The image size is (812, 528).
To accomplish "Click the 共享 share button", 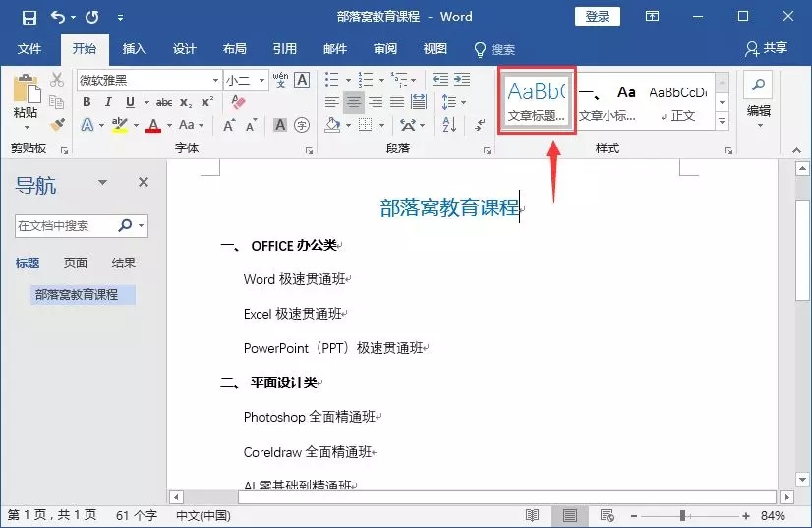I will click(767, 48).
